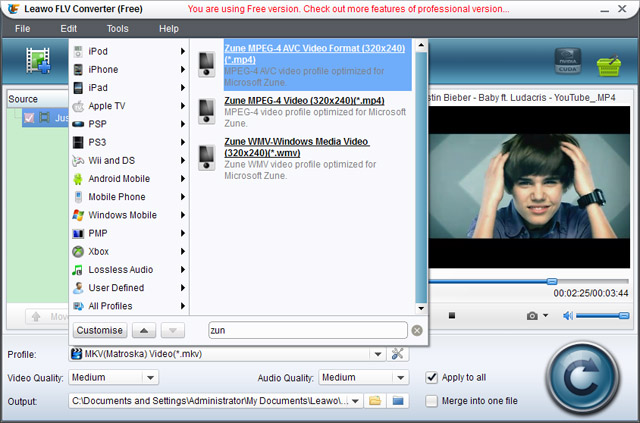640x423 pixels.
Task: Open the Tools menu
Action: click(118, 29)
